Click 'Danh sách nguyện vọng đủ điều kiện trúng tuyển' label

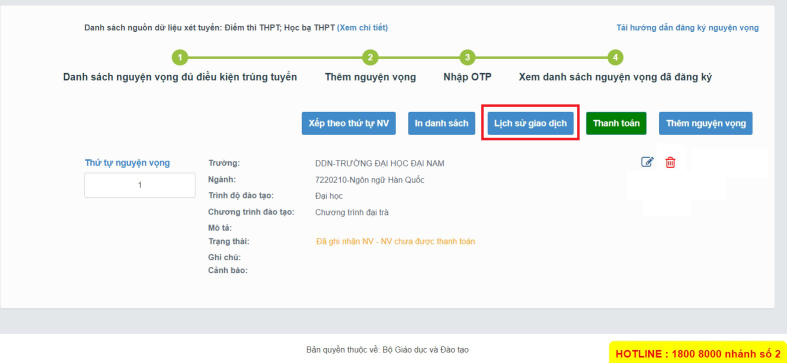point(180,77)
